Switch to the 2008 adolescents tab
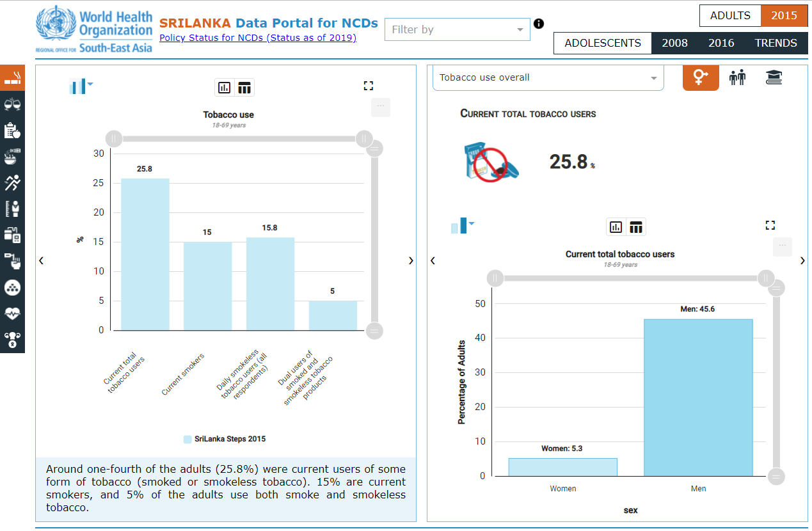The height and width of the screenshot is (531, 812). tap(674, 44)
